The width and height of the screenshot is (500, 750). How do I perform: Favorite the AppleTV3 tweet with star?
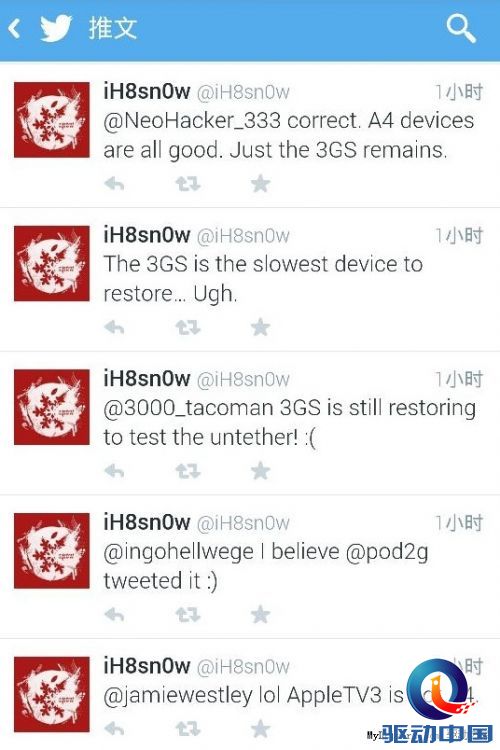[260, 729]
